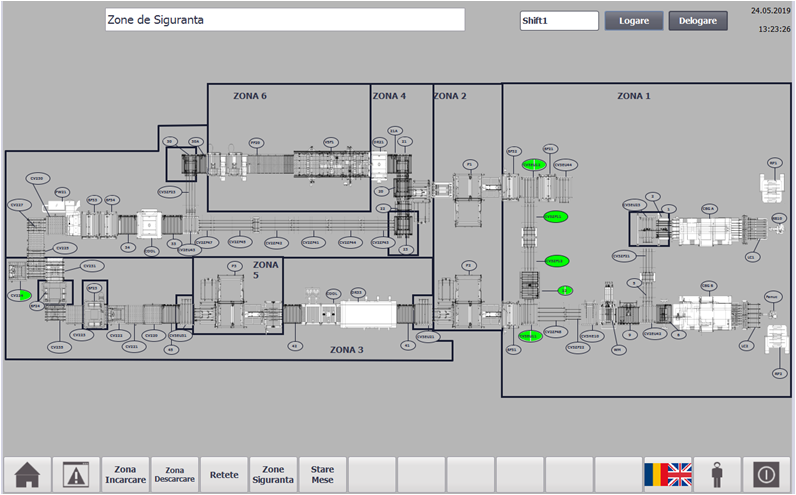The height and width of the screenshot is (495, 796).
Task: Click the Delogare button
Action: pos(698,21)
